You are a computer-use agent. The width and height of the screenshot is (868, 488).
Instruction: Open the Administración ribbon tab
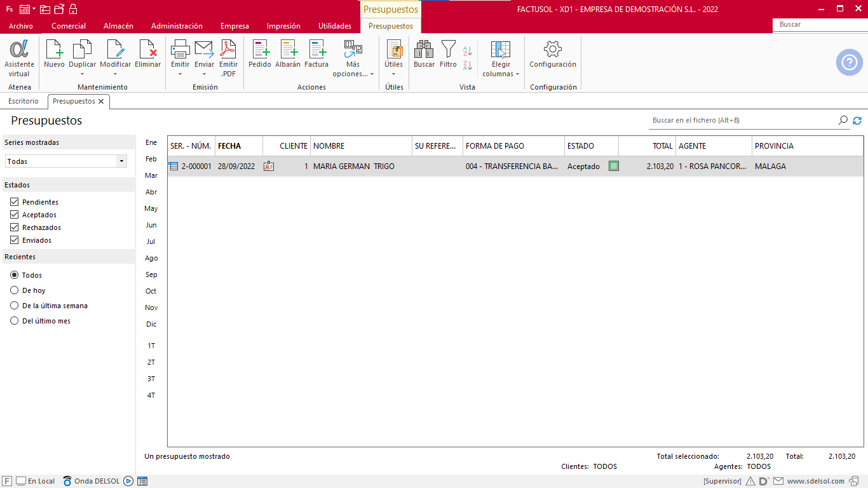coord(177,26)
